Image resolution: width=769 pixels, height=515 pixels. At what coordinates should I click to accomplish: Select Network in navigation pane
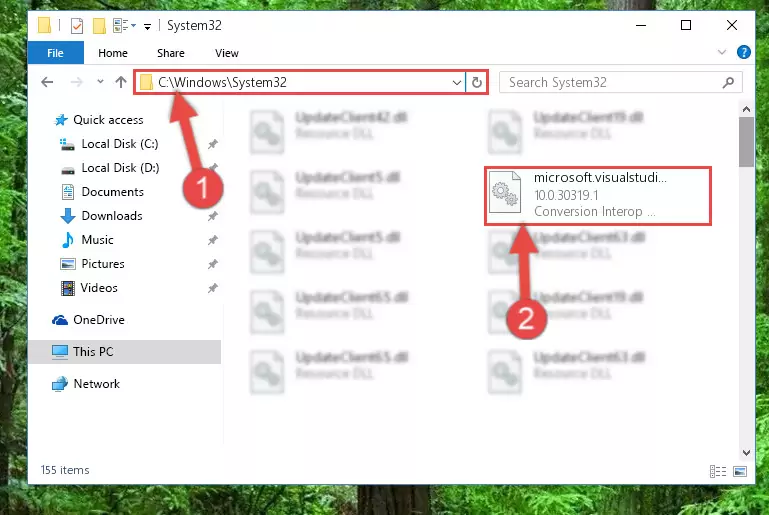(97, 384)
